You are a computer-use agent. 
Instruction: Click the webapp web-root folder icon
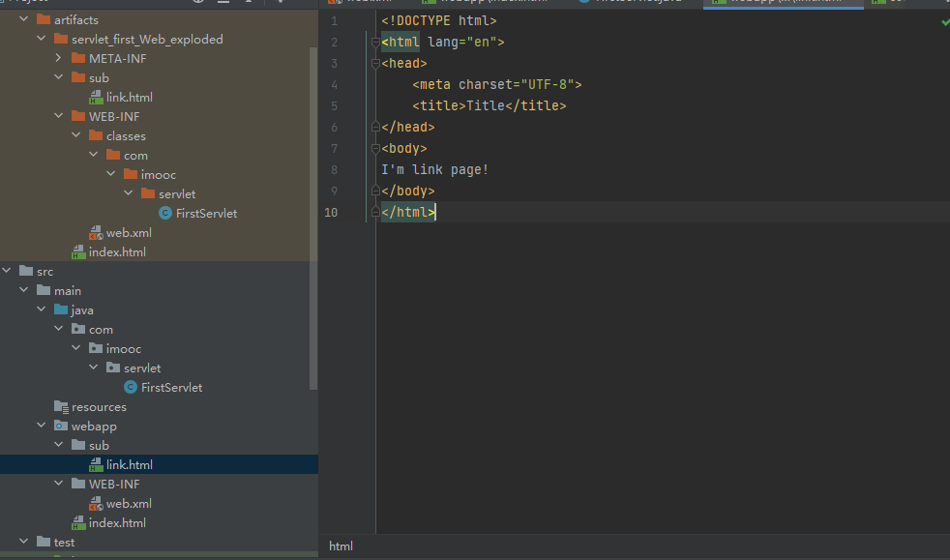(61, 427)
